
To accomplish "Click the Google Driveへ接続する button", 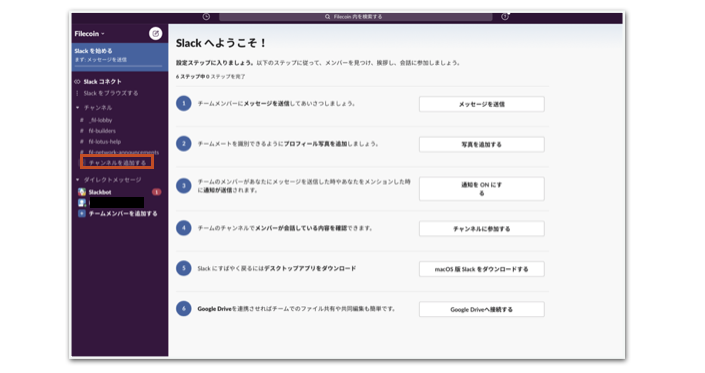I will point(482,309).
